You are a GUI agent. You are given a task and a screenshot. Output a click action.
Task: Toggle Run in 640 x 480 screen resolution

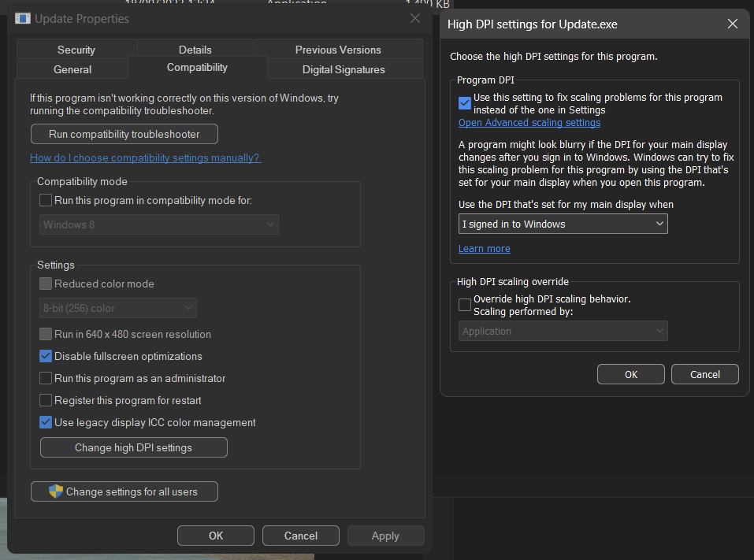pyautogui.click(x=46, y=334)
